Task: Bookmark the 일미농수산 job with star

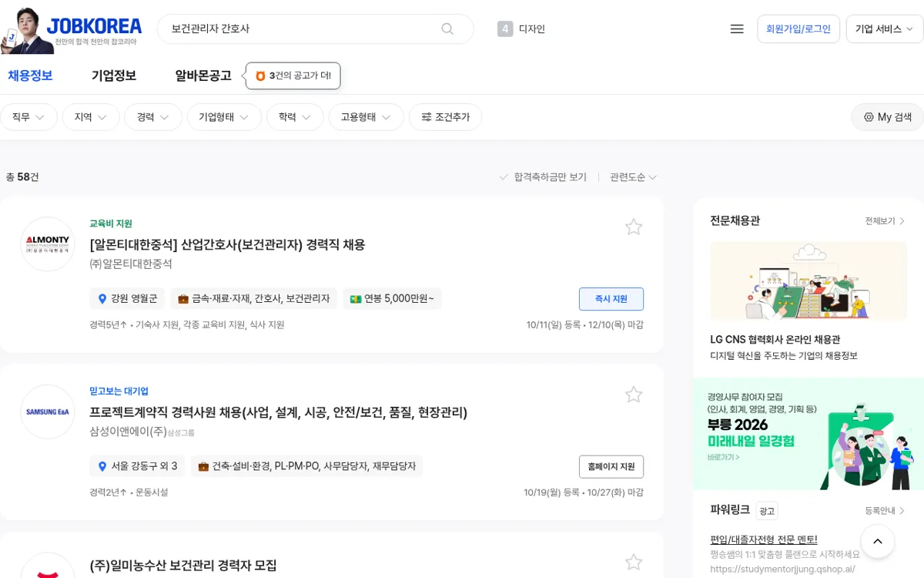Action: click(x=634, y=563)
